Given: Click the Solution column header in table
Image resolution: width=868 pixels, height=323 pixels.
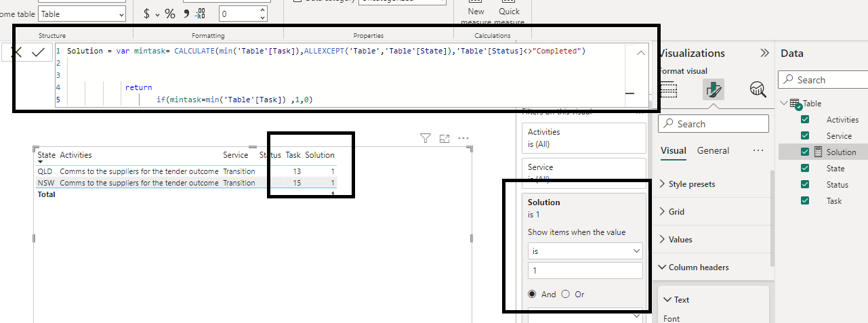Looking at the screenshot, I should 320,155.
